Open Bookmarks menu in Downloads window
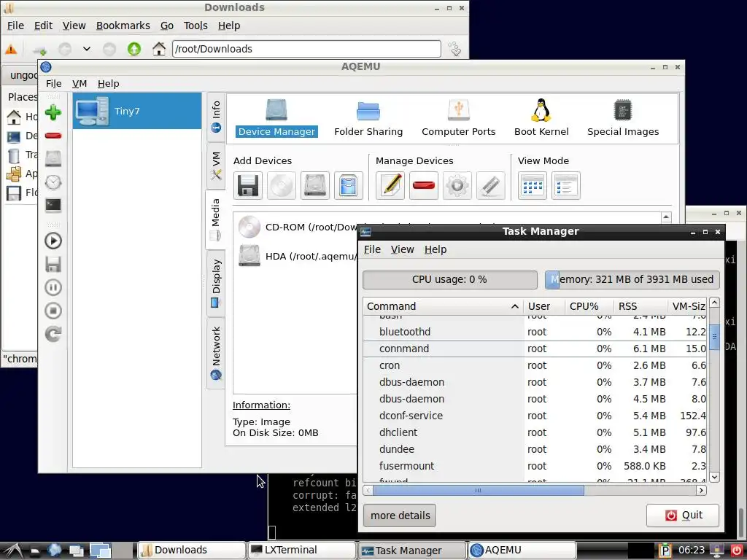This screenshot has width=747, height=560. [123, 26]
